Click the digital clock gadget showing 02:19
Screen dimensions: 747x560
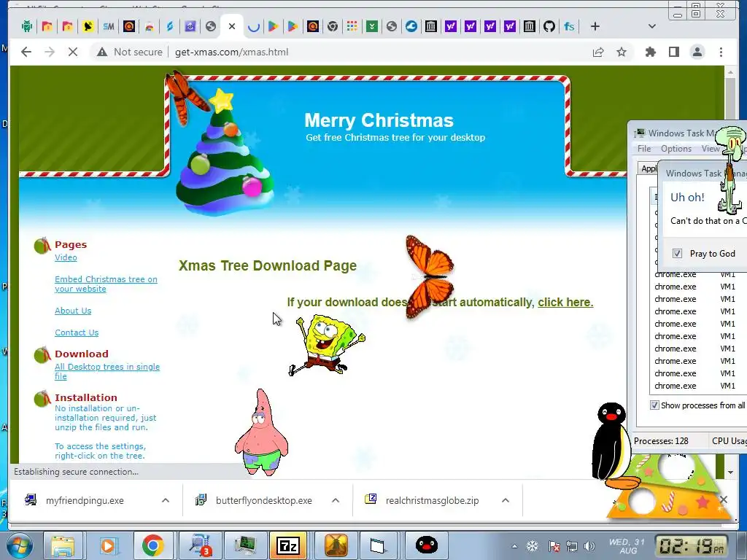(x=692, y=545)
